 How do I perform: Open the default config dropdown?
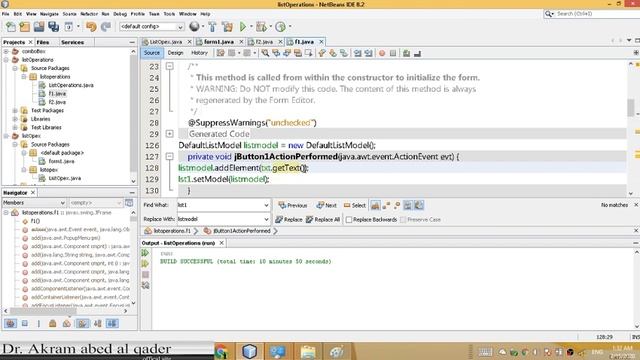coord(180,27)
